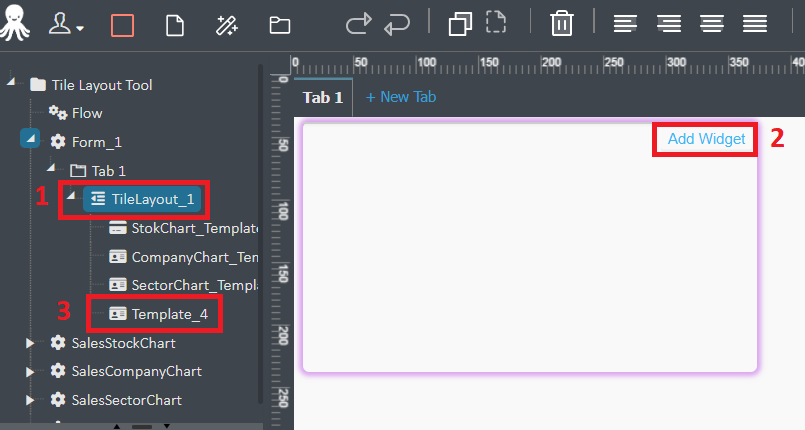Open the magic wand wizard tool
805x430 pixels.
point(226,25)
